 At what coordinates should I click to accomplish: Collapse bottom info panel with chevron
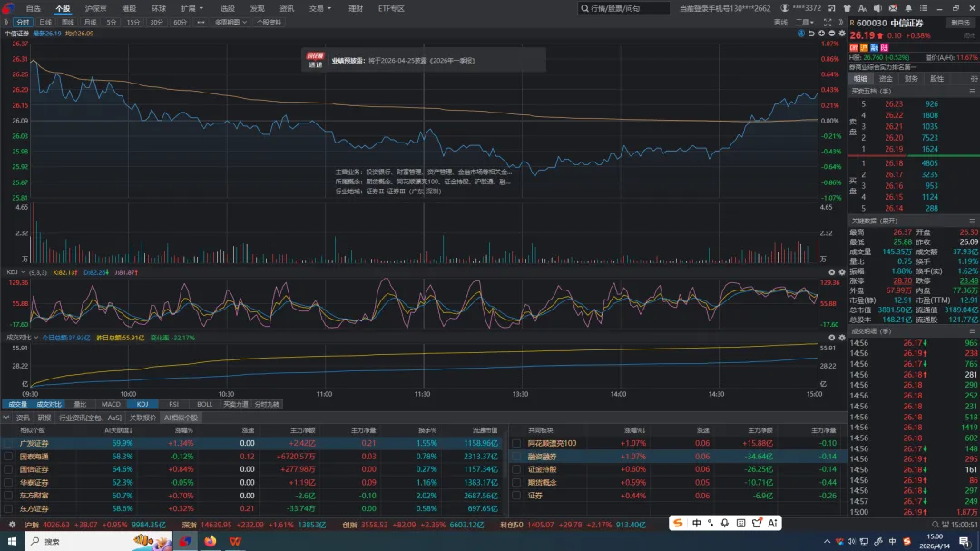pos(6,418)
